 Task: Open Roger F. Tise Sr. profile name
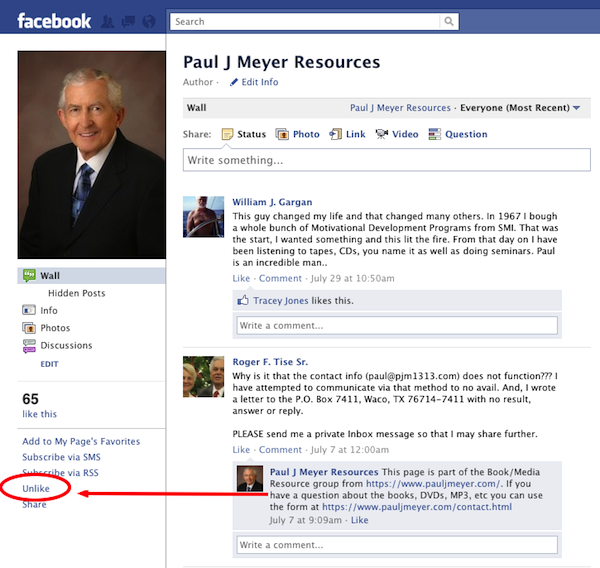pos(270,362)
